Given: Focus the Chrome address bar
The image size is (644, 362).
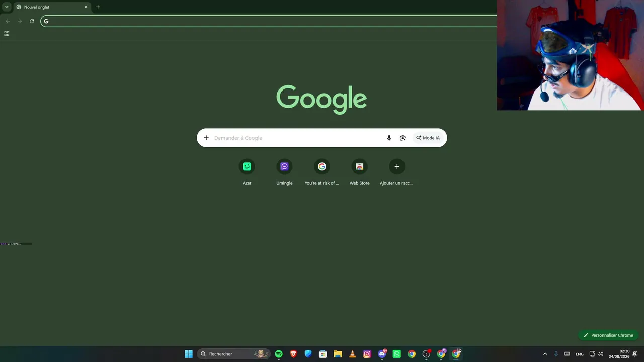Looking at the screenshot, I should pos(269,21).
